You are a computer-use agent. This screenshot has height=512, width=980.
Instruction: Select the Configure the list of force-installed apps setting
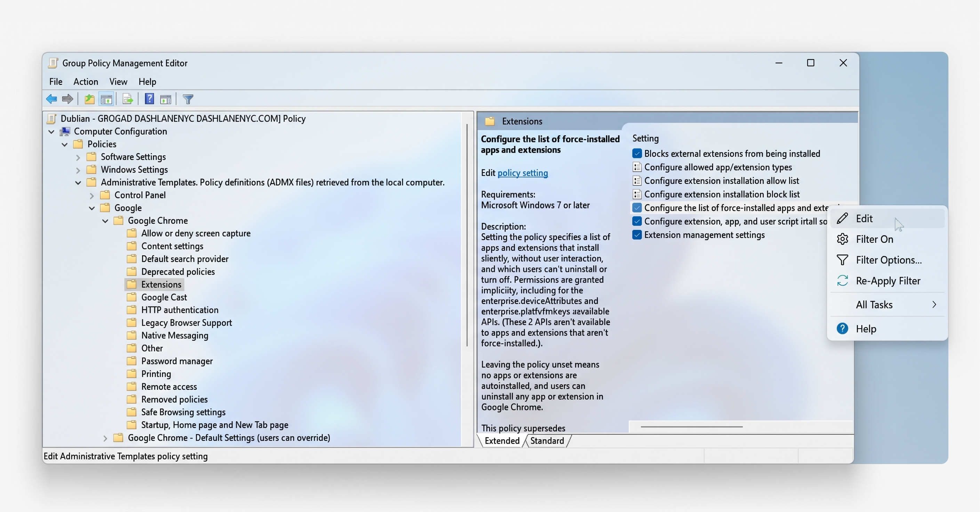coord(730,208)
